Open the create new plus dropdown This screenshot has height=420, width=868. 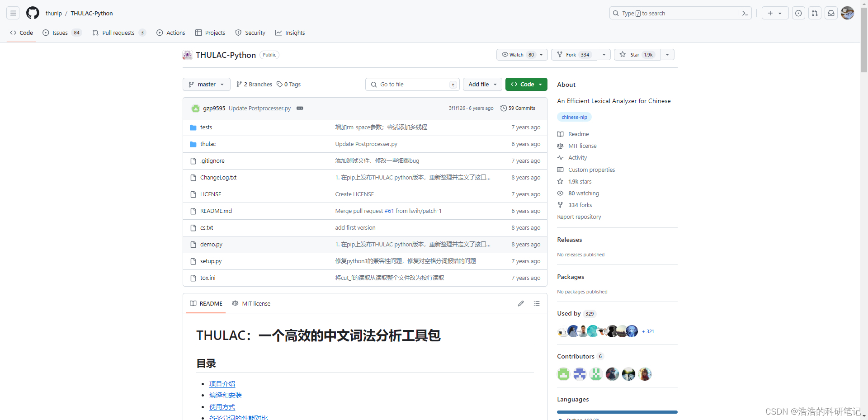click(x=775, y=13)
